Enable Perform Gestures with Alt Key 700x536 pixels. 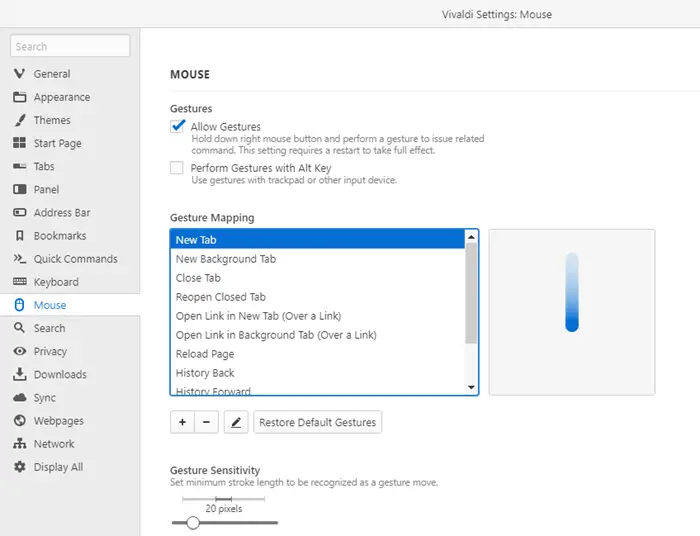point(177,168)
